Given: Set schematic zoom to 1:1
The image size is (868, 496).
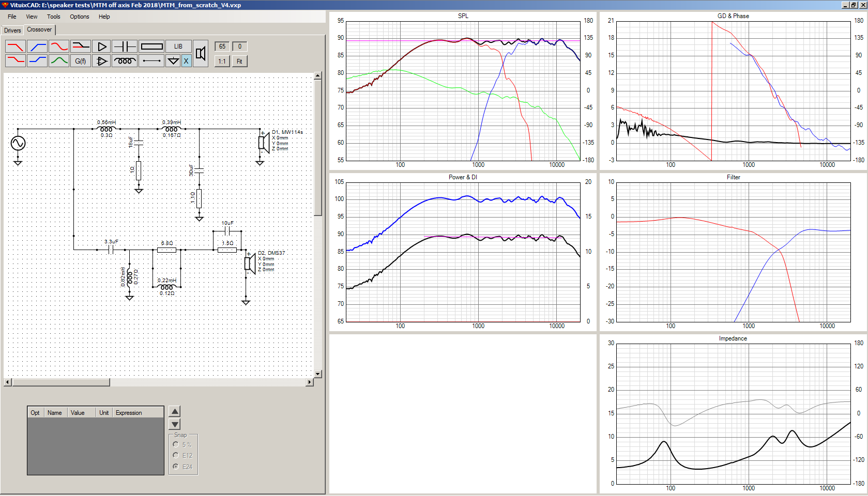Looking at the screenshot, I should point(222,61).
